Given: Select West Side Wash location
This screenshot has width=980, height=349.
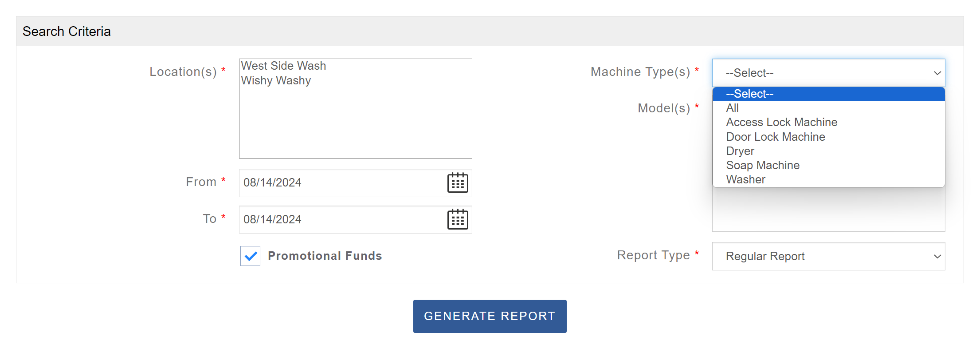Looking at the screenshot, I should pyautogui.click(x=284, y=66).
